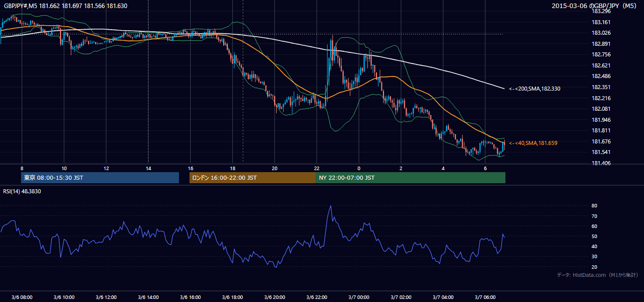Click the hour tick 18 under price chart
Screen dimensions: 644x302
click(x=232, y=168)
